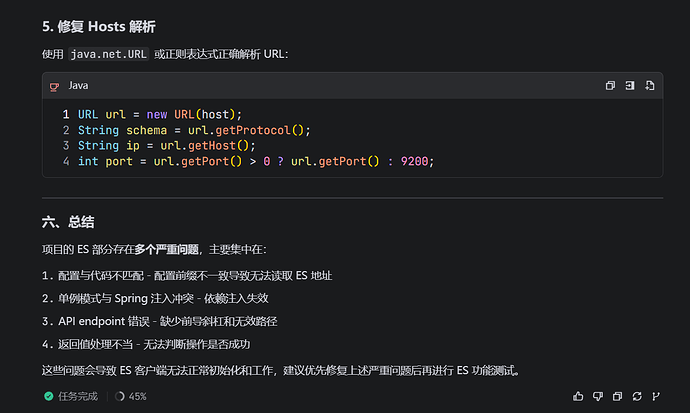
Task: Click the bold text 多个严重问题
Action: [x=166, y=249]
